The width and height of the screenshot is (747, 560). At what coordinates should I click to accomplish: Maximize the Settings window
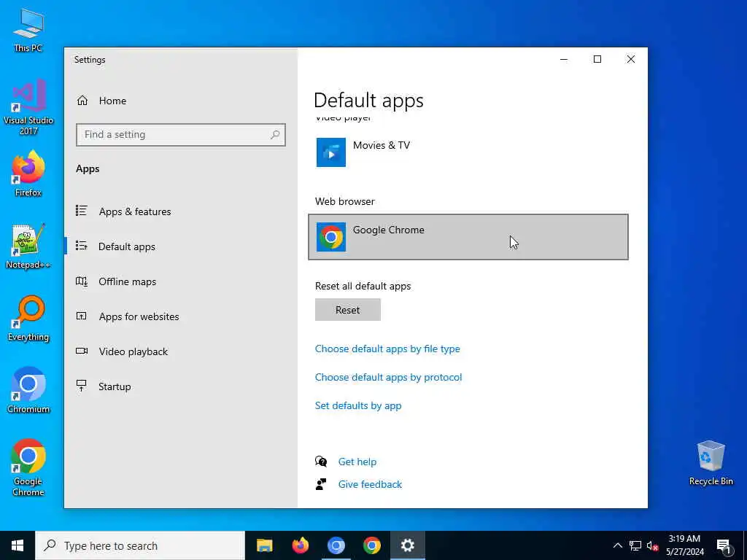tap(597, 59)
